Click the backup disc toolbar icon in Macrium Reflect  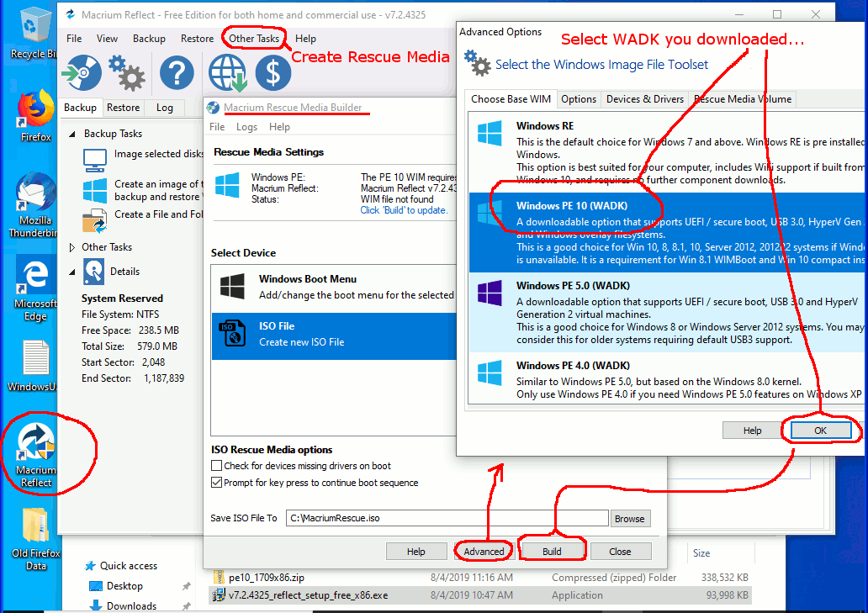[82, 72]
